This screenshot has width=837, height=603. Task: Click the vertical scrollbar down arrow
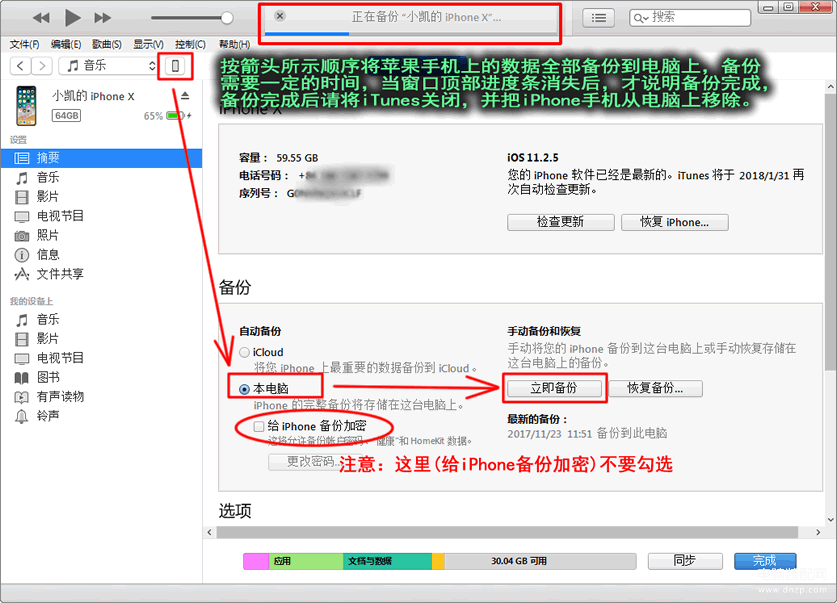point(830,519)
